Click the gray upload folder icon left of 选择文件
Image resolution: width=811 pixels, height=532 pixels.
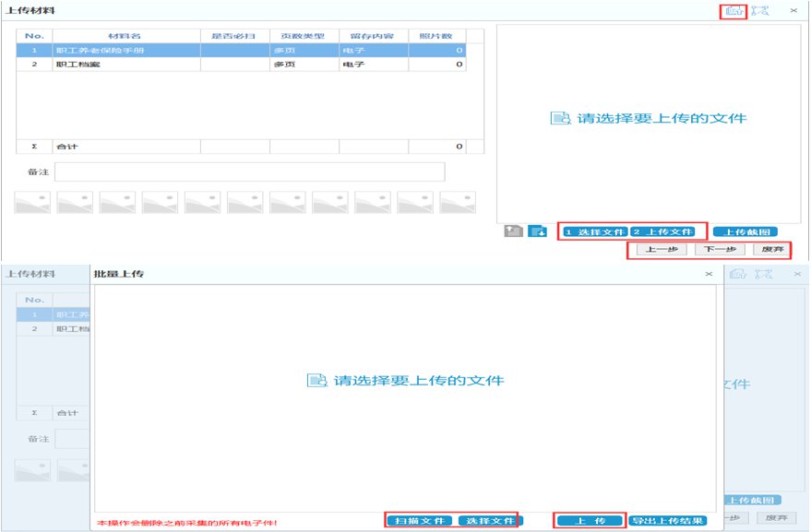(513, 231)
